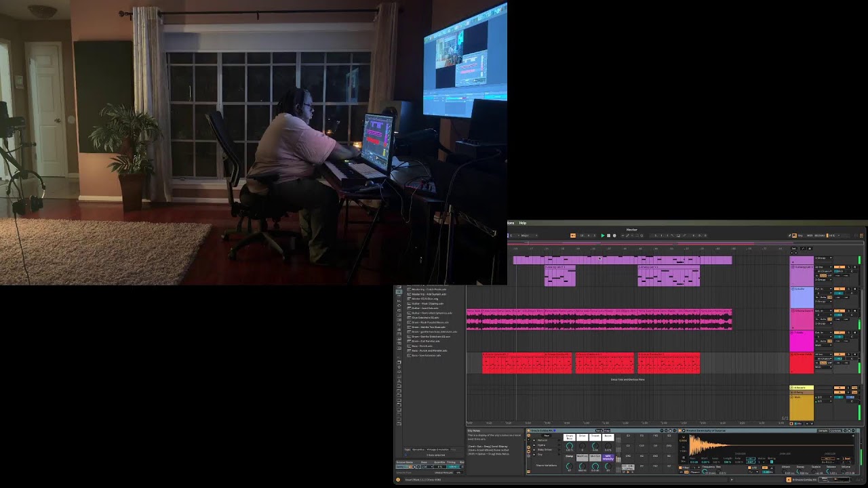Screen dimensions: 868x488
Task: Switch to the Sample tab
Action: [x=823, y=430]
